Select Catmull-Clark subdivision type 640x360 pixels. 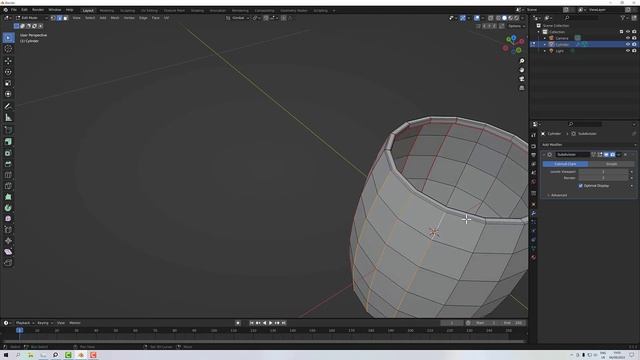(x=565, y=164)
